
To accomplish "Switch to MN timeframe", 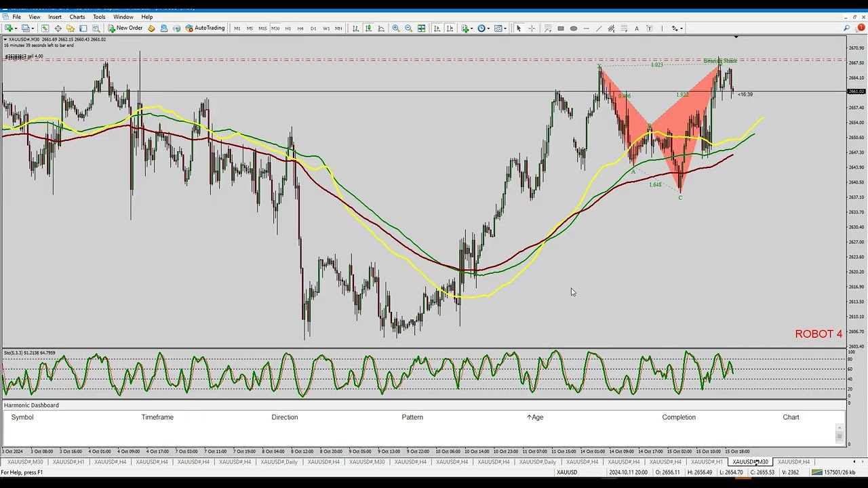I will (338, 28).
